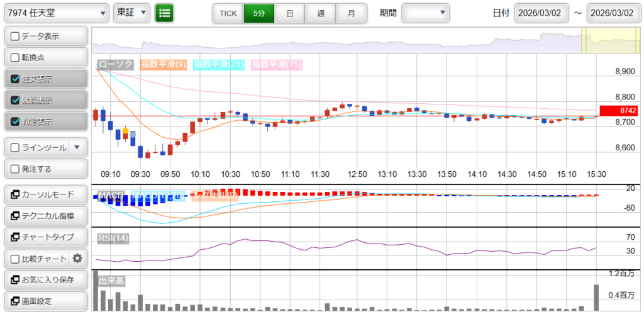
Task: Select the 週 weekly interval tab
Action: tap(321, 13)
